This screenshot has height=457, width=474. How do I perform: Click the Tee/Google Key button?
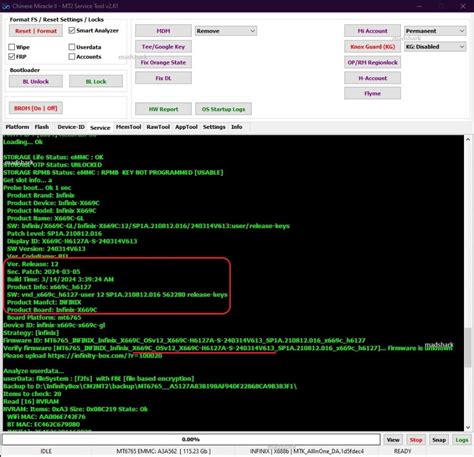point(163,47)
